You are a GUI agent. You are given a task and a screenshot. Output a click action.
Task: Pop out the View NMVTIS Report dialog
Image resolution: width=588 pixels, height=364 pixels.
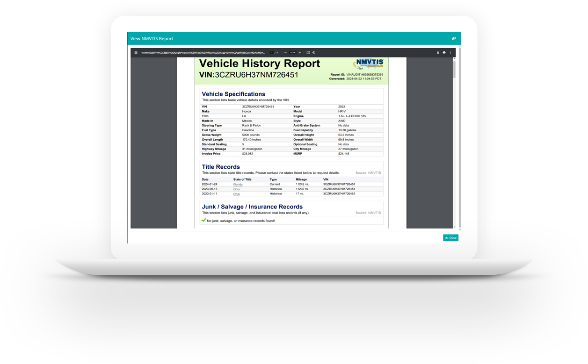pyautogui.click(x=453, y=39)
